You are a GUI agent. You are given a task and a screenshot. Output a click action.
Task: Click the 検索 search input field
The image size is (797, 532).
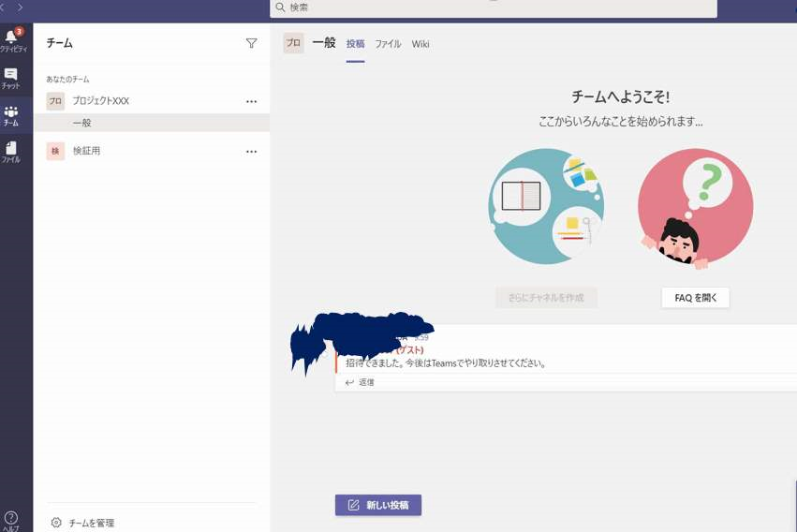(x=494, y=7)
